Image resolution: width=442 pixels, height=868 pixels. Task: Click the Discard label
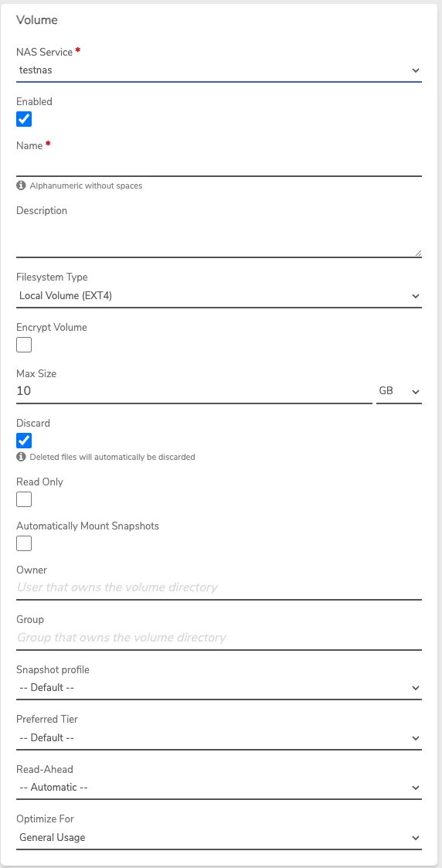(33, 423)
